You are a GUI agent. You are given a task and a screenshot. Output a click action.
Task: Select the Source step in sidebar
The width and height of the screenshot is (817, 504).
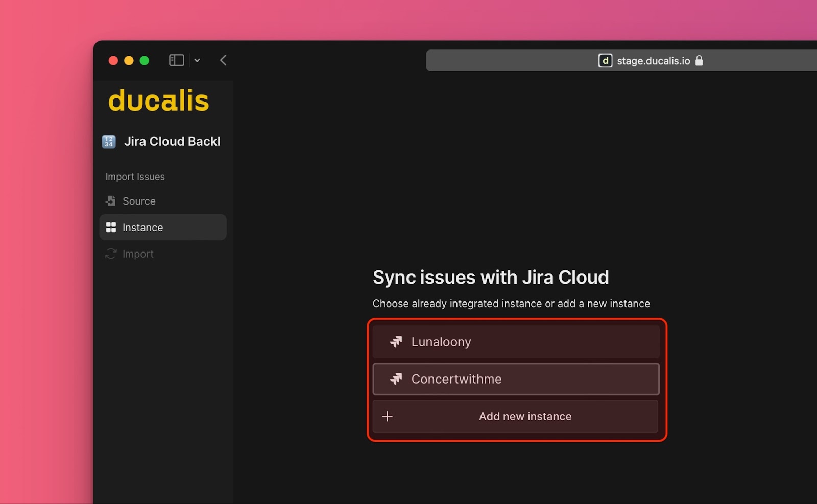[163, 201]
